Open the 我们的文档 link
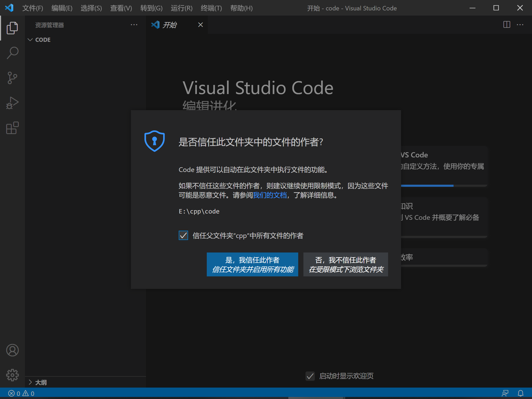The height and width of the screenshot is (399, 532). click(x=270, y=195)
